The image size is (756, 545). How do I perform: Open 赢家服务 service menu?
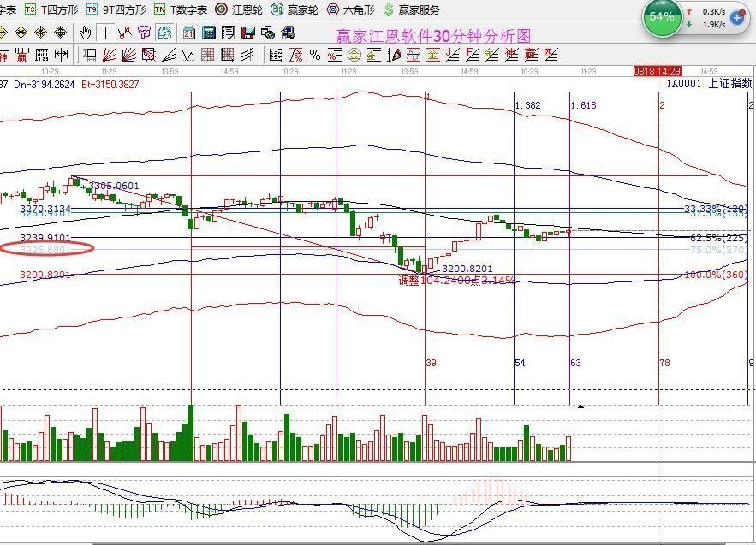point(412,9)
